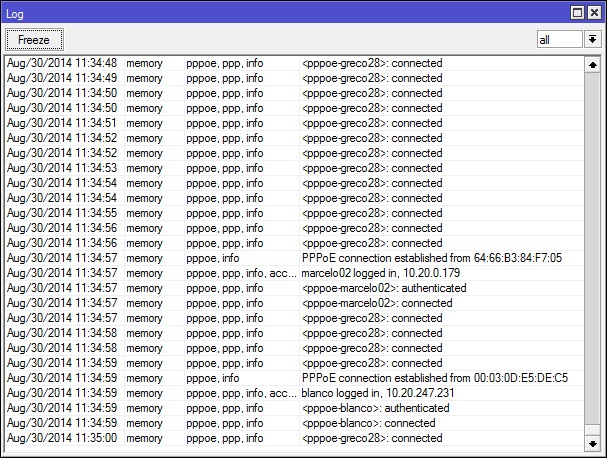Close the Log window
607x458 pixels.
pos(594,13)
